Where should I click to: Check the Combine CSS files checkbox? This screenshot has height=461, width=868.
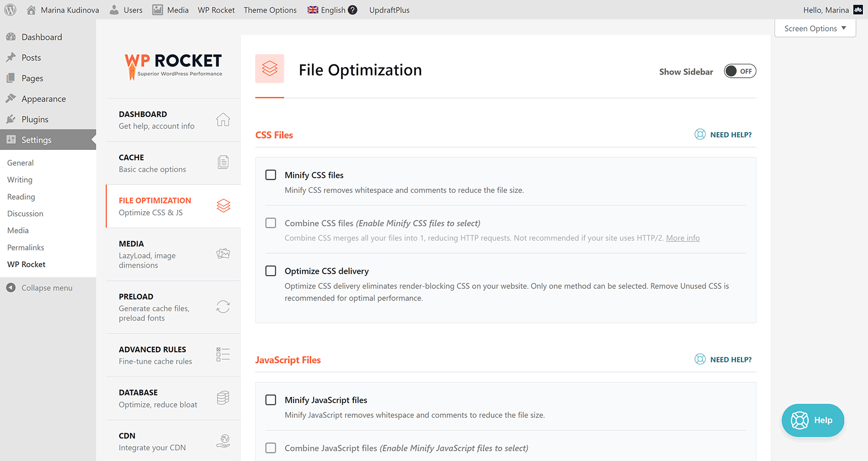point(271,223)
